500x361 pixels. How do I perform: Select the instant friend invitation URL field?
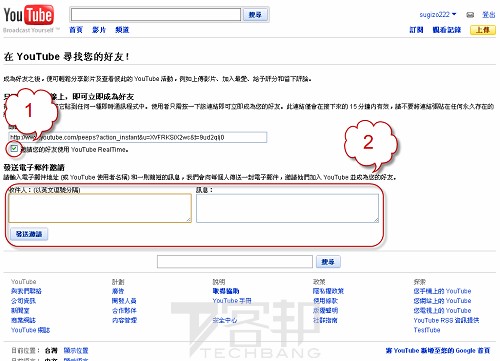tap(138, 137)
